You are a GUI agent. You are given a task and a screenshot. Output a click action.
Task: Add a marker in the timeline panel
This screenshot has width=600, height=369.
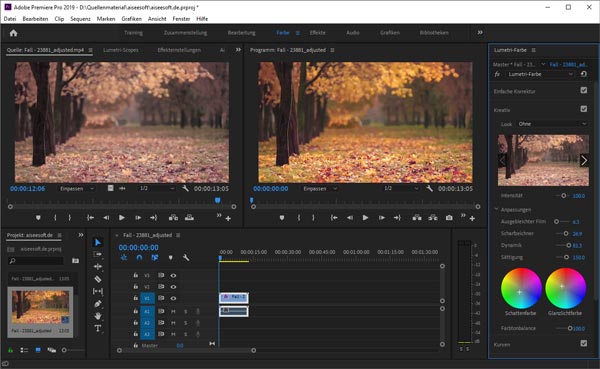[170, 258]
